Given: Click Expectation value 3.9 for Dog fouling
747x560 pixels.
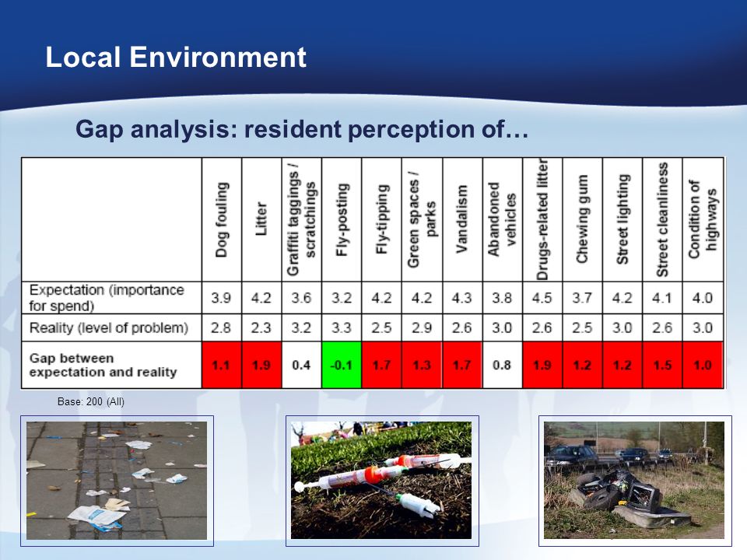Looking at the screenshot, I should pos(221,298).
